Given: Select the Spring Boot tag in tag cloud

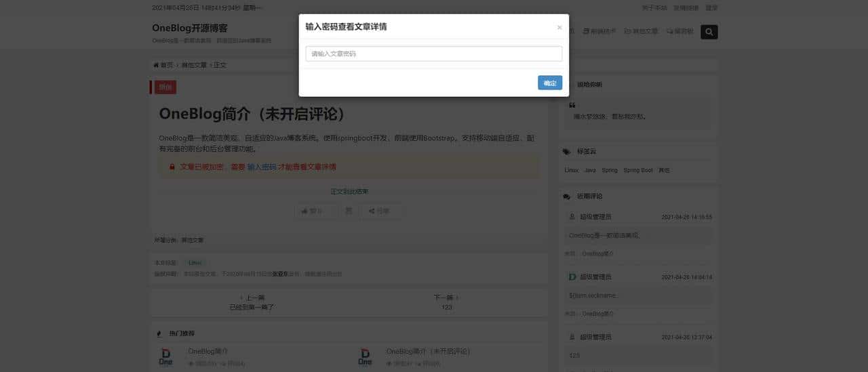Looking at the screenshot, I should [x=638, y=170].
